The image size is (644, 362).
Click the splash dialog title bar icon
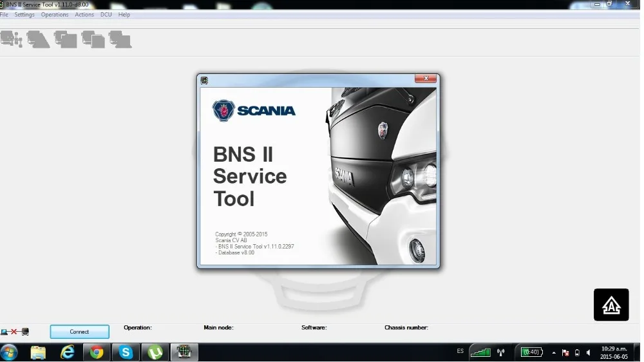click(x=204, y=81)
